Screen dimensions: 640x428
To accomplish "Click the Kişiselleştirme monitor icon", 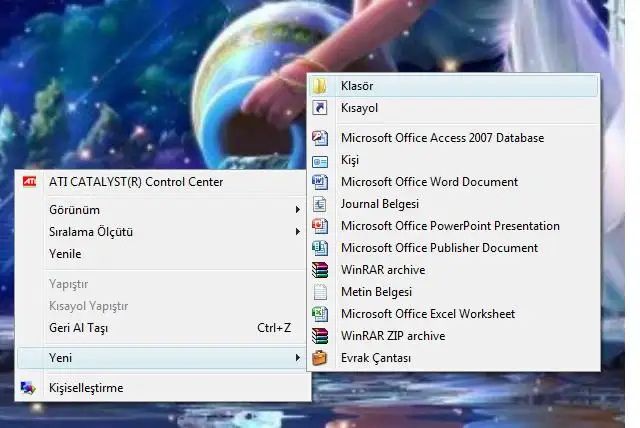I will pos(28,388).
